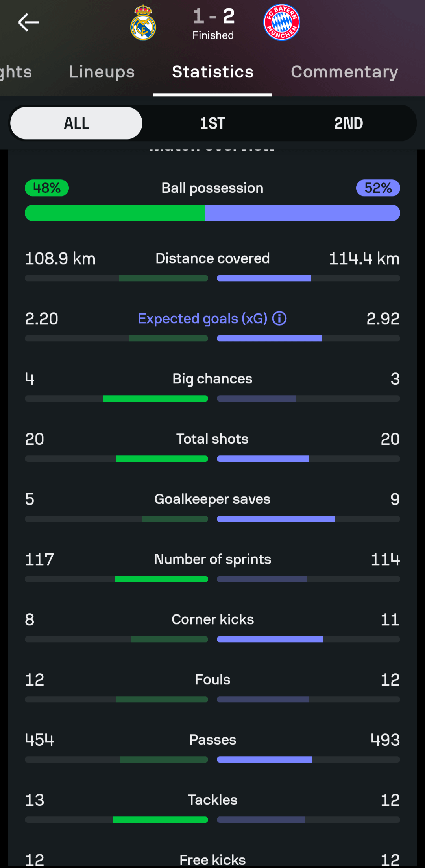The image size is (425, 868).
Task: Tap the 48% possession badge
Action: click(47, 188)
